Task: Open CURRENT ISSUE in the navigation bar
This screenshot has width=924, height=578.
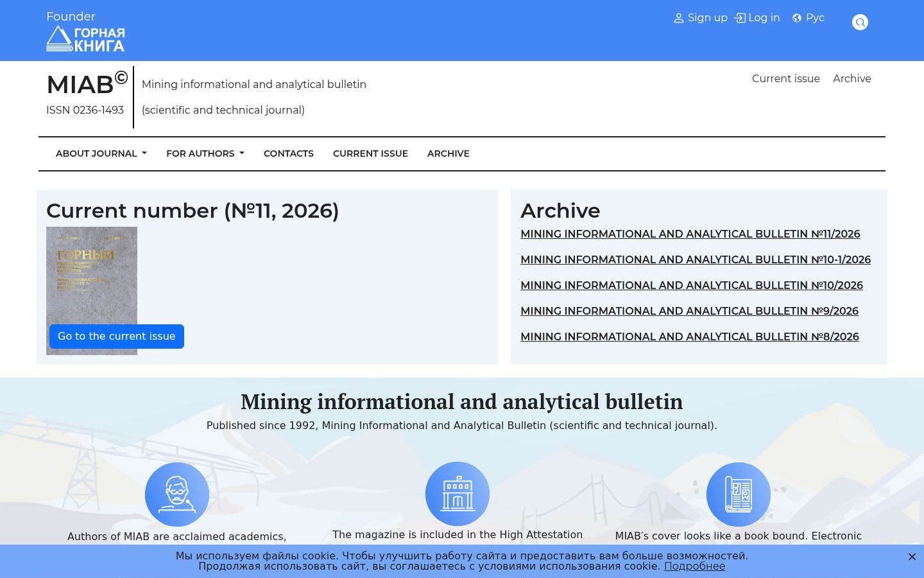Action: click(370, 153)
